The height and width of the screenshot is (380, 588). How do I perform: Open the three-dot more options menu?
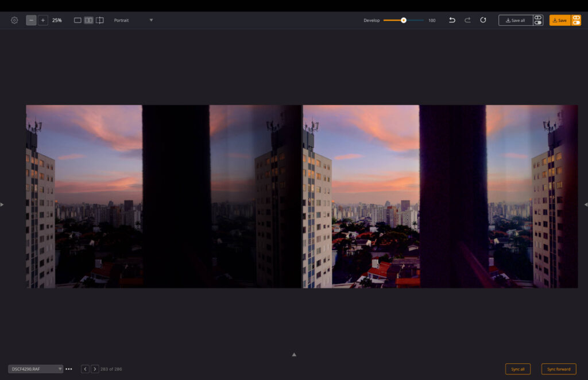coord(69,369)
